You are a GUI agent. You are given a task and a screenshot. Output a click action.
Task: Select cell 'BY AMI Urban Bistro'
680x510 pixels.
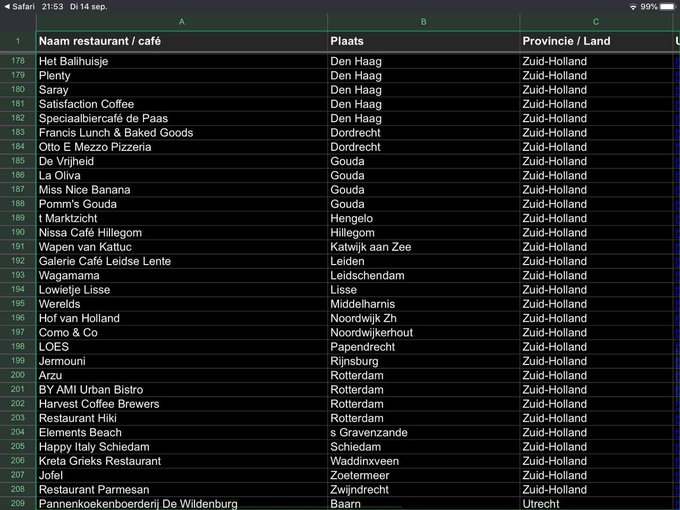[x=182, y=389]
